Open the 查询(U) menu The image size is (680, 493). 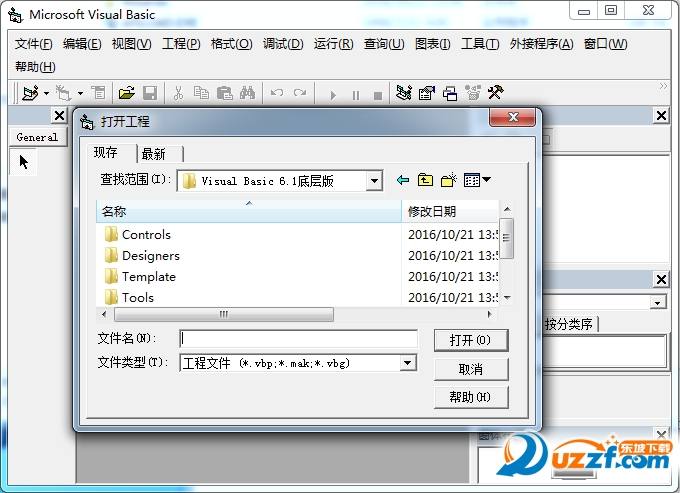click(384, 44)
